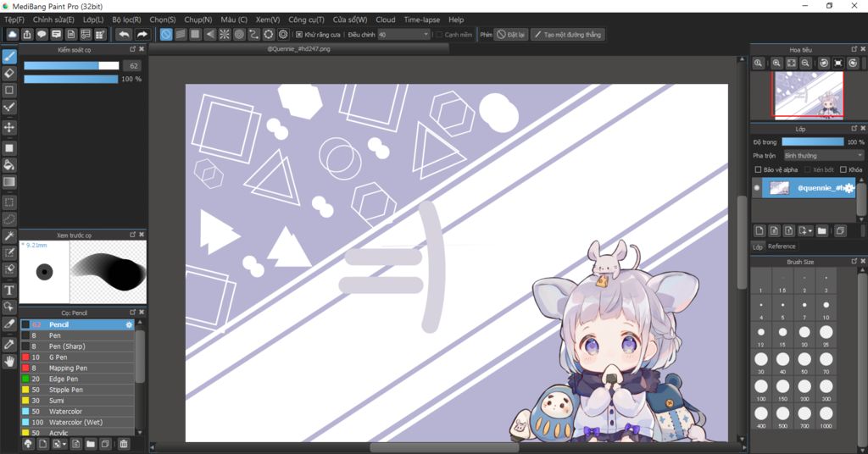Click the Tạo một đường thẳng button

567,34
